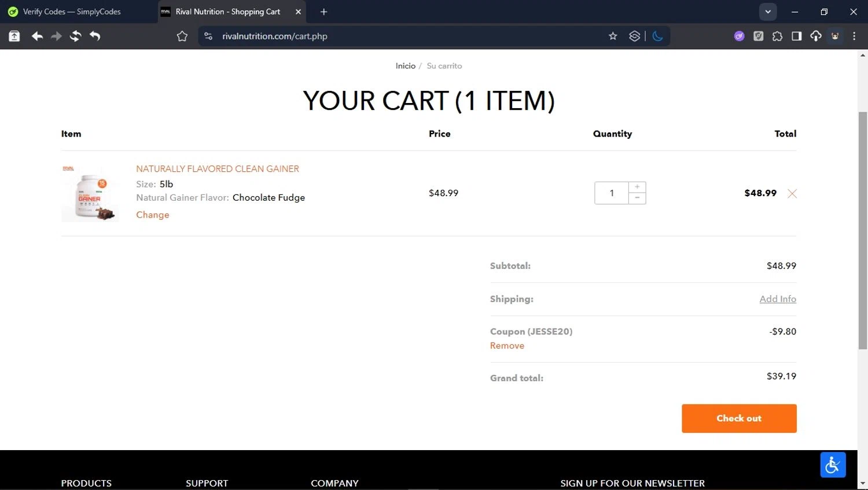The height and width of the screenshot is (490, 868).
Task: Click the PRODUCTS footer heading
Action: (86, 483)
